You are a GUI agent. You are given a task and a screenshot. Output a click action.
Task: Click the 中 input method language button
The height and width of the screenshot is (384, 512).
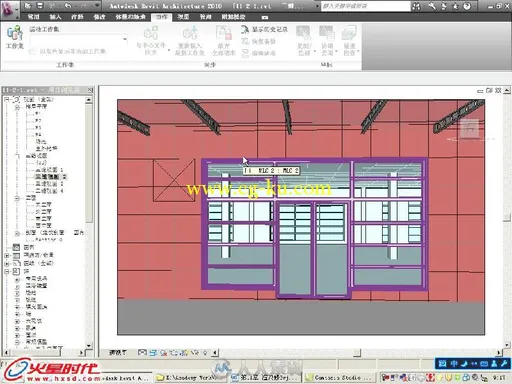tap(454, 363)
